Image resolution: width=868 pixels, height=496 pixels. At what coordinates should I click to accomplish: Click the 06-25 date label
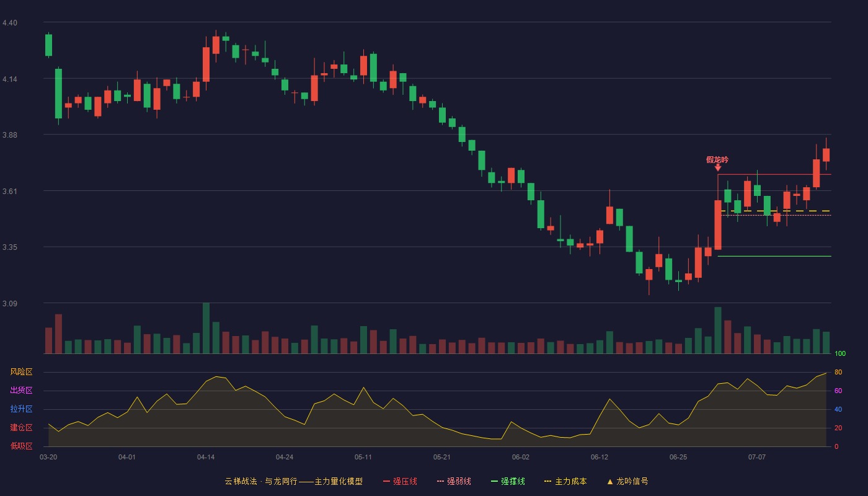[678, 457]
